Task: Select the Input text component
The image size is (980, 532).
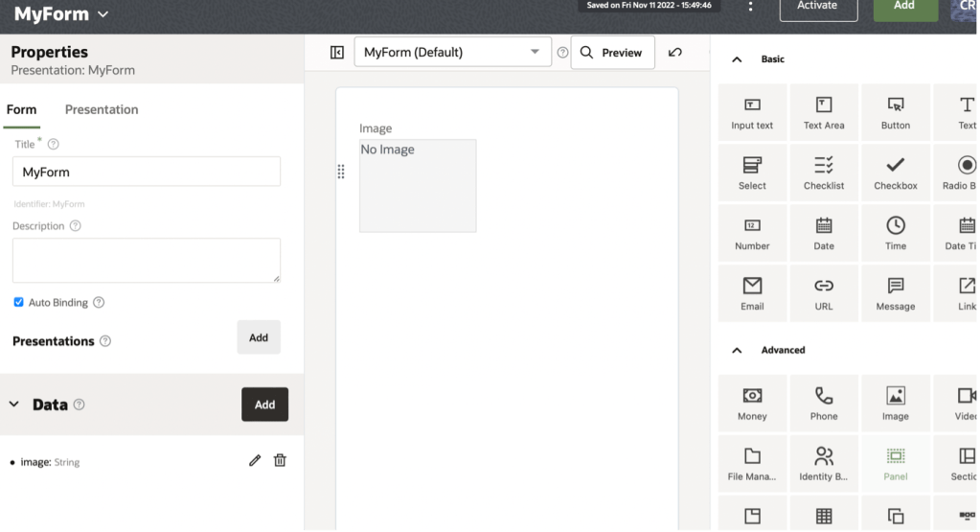Action: click(752, 113)
